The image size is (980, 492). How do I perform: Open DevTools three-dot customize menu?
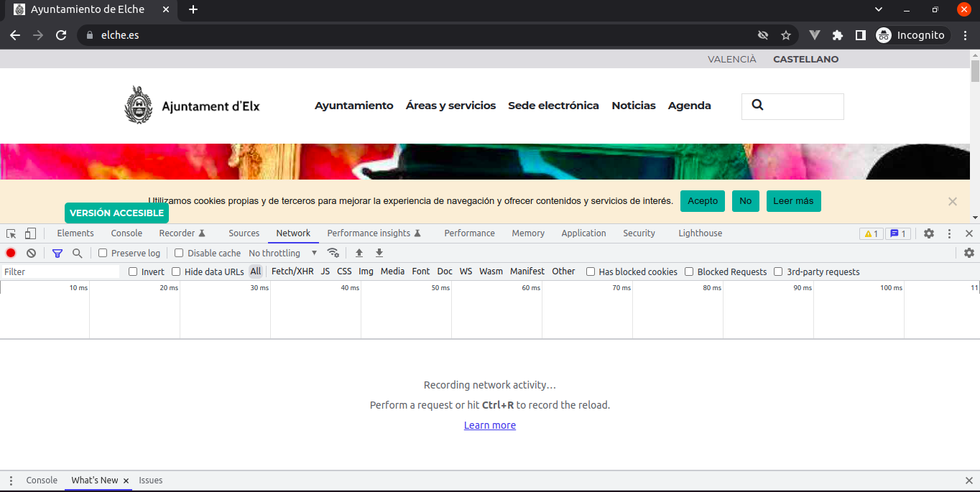(949, 233)
